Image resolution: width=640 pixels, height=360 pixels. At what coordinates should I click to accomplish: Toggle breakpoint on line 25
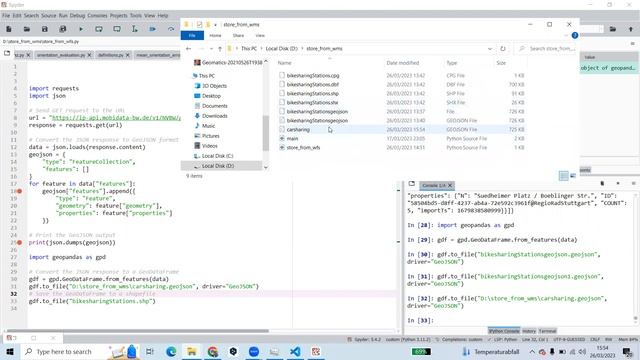coord(20,242)
